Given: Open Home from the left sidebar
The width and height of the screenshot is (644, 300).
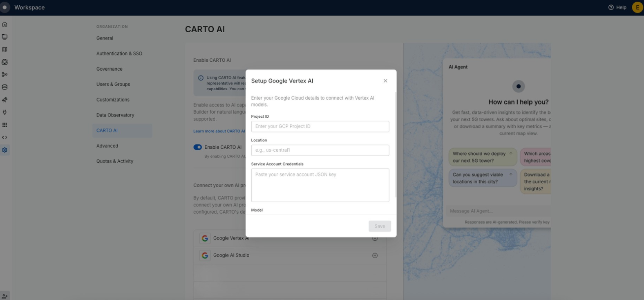Looking at the screenshot, I should tap(4, 24).
